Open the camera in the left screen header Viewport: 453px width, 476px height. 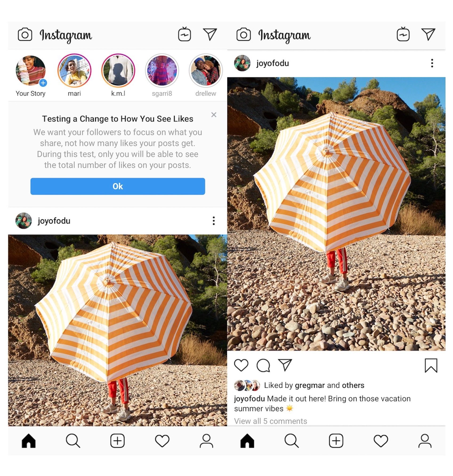(25, 35)
